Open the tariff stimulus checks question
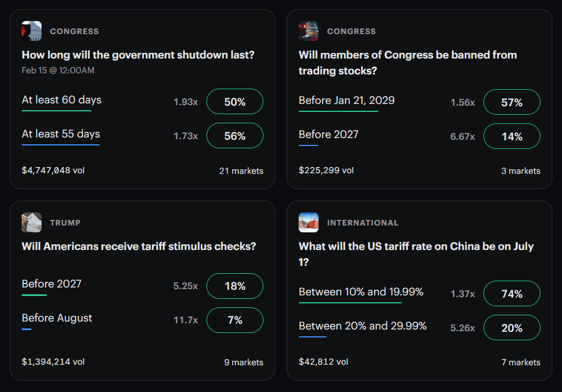The width and height of the screenshot is (562, 392). tap(139, 247)
